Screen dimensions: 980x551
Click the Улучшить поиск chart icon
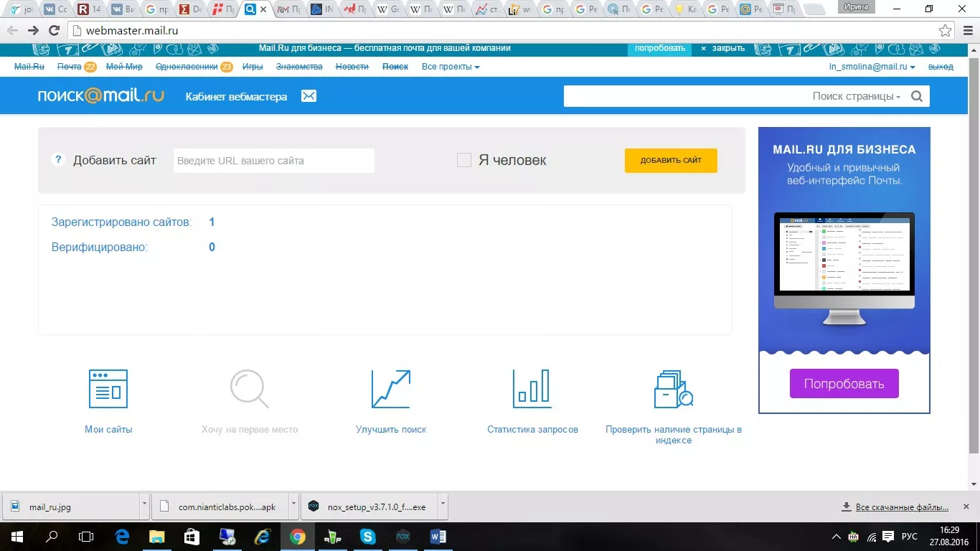[390, 389]
